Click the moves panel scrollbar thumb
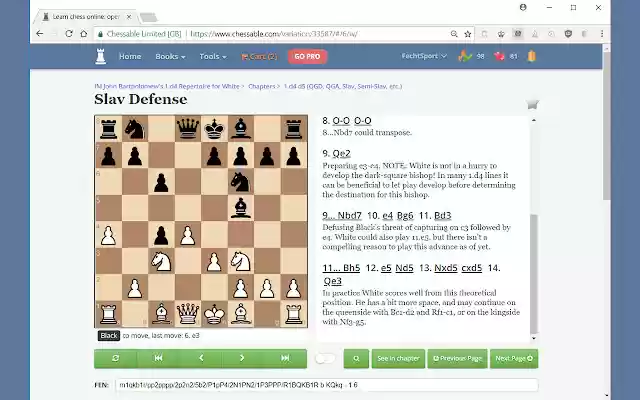 point(534,273)
